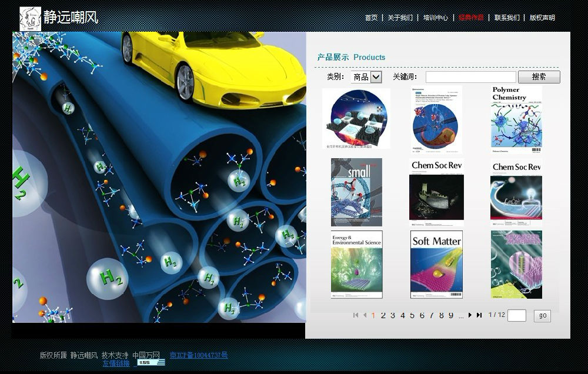This screenshot has height=374, width=588.
Task: Click the first page arrow icon
Action: pos(356,316)
